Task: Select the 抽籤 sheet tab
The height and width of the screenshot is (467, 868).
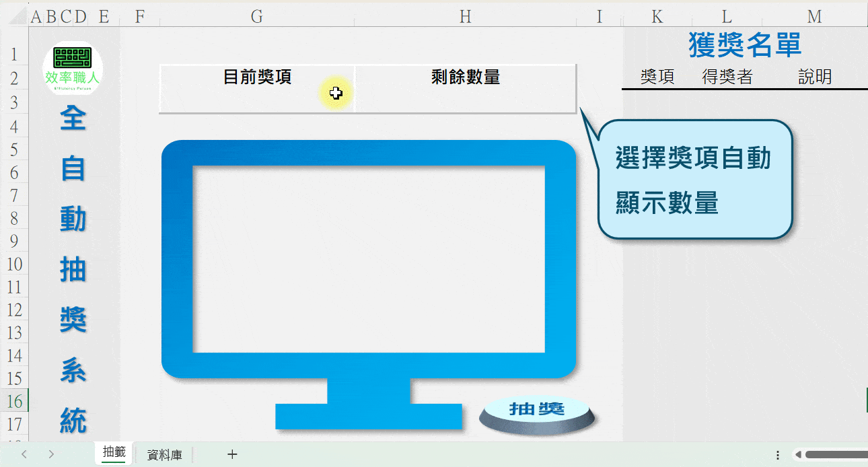Action: (x=113, y=453)
